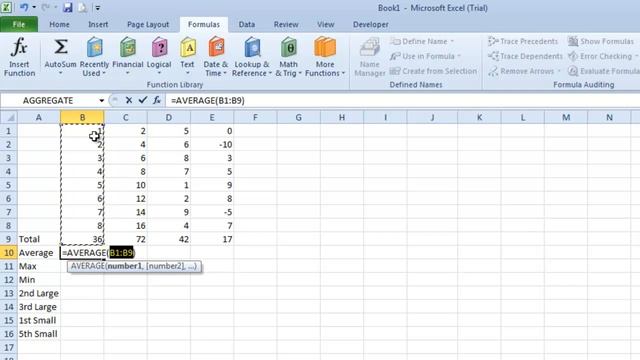
Task: Click Create from Selection
Action: [433, 71]
